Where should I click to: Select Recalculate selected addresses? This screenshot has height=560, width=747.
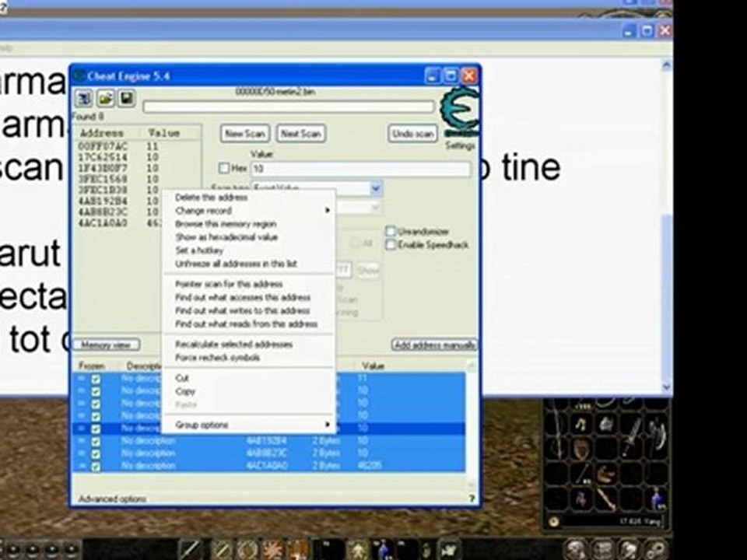(x=234, y=345)
